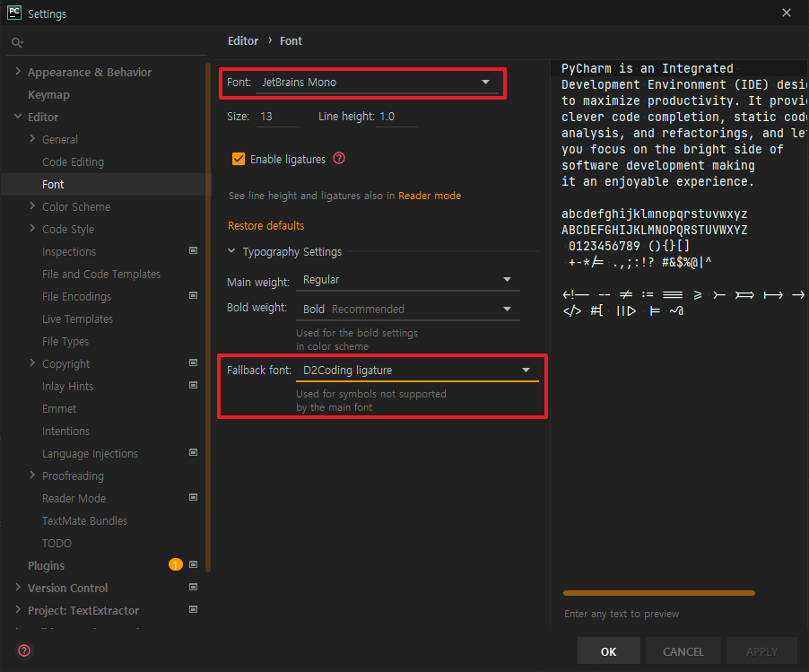
Task: Open Live Templates settings
Action: coord(77,319)
